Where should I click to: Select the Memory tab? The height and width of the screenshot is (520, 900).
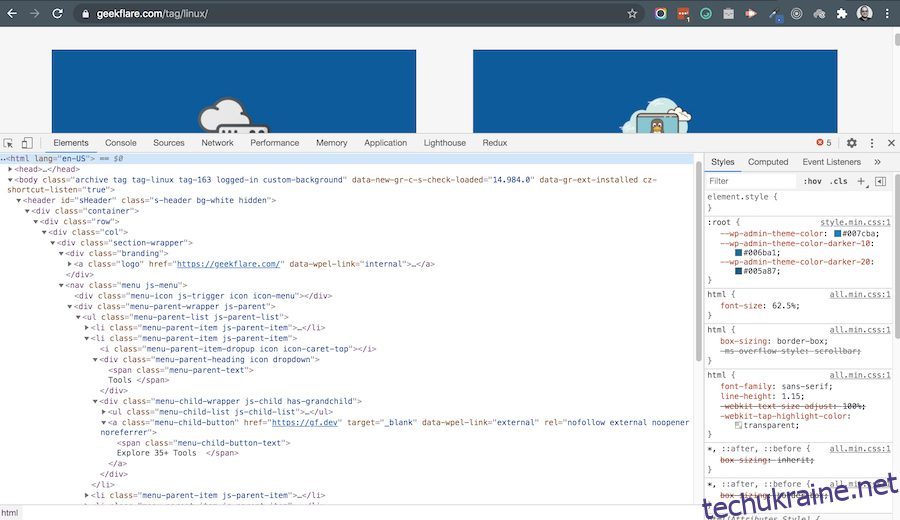coord(332,143)
